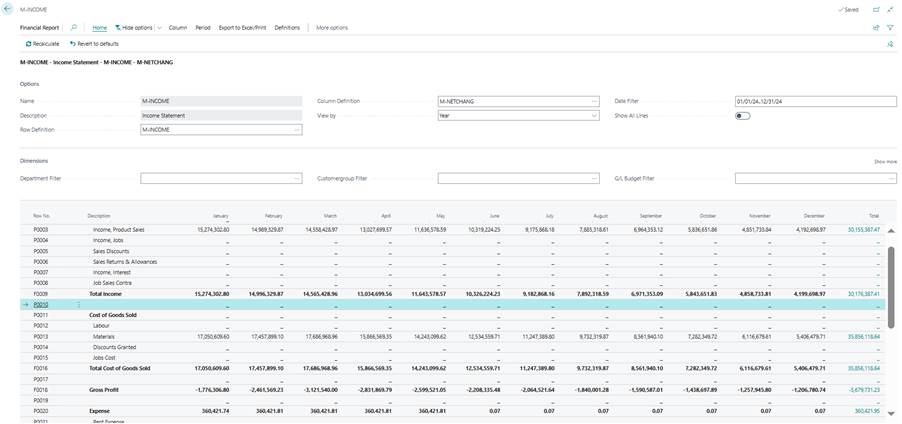Click Revert to defaults
This screenshot has width=902, height=424.
tap(94, 44)
